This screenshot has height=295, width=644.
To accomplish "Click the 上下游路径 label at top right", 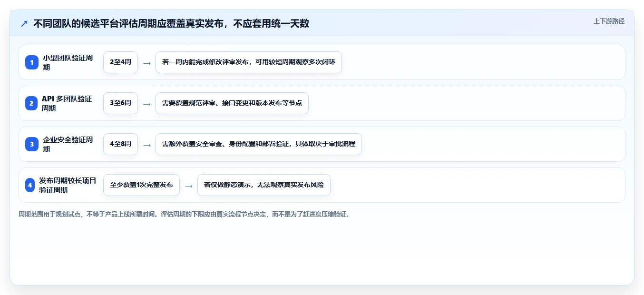I will pyautogui.click(x=609, y=21).
